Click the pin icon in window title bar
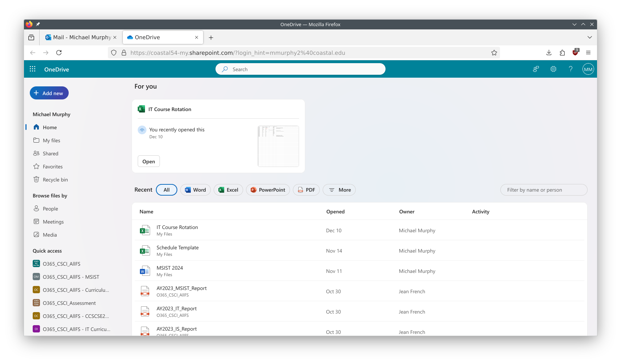Viewport: 621px width, 364px height. tap(38, 24)
